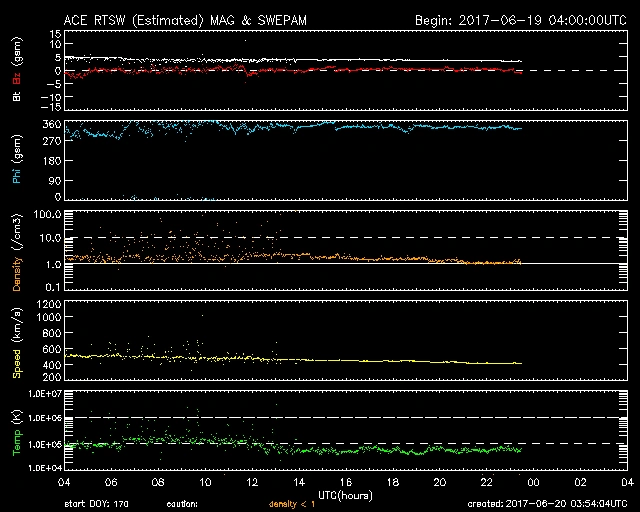Click the 'UTC(hours)' x-axis title

coord(345,496)
